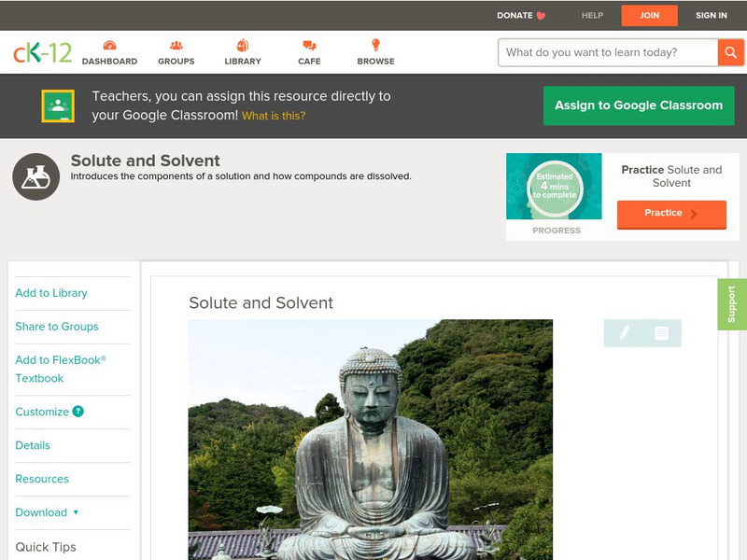Click the estimated 4 mins progress circle

[x=555, y=187]
